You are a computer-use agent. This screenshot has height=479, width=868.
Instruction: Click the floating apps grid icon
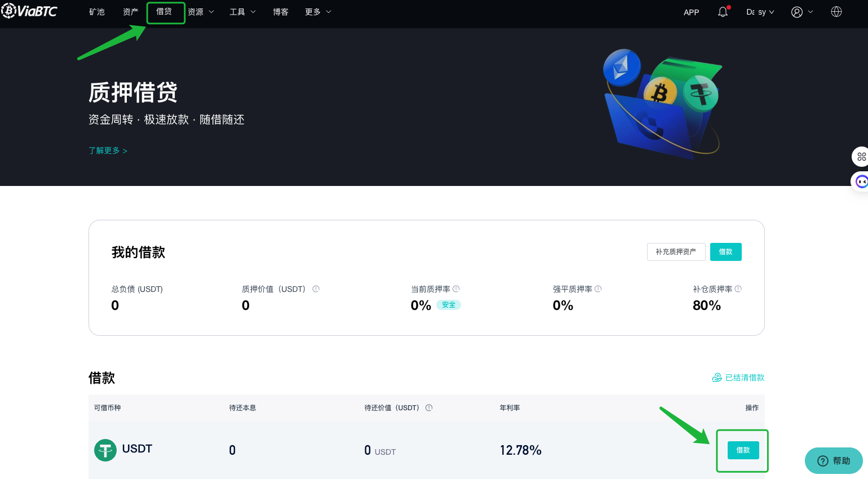(x=861, y=156)
